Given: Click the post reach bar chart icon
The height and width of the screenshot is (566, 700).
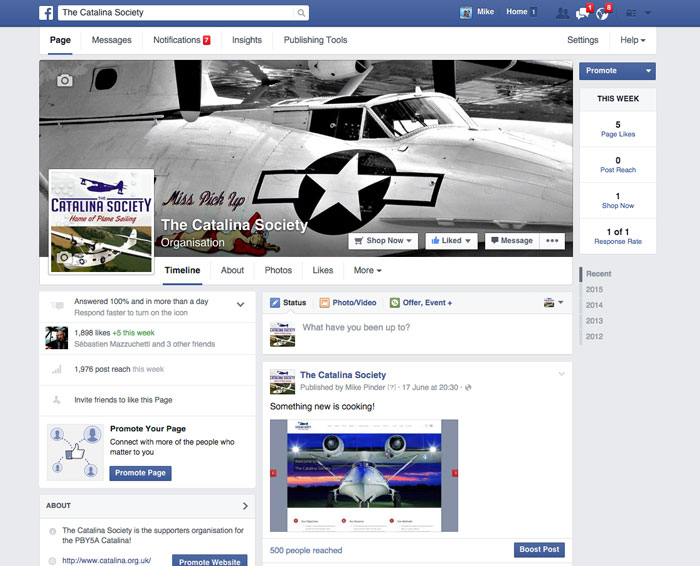Looking at the screenshot, I should pyautogui.click(x=57, y=369).
